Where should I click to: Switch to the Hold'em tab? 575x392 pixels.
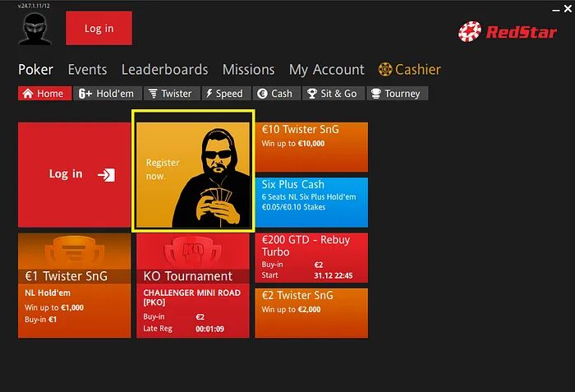pyautogui.click(x=108, y=94)
